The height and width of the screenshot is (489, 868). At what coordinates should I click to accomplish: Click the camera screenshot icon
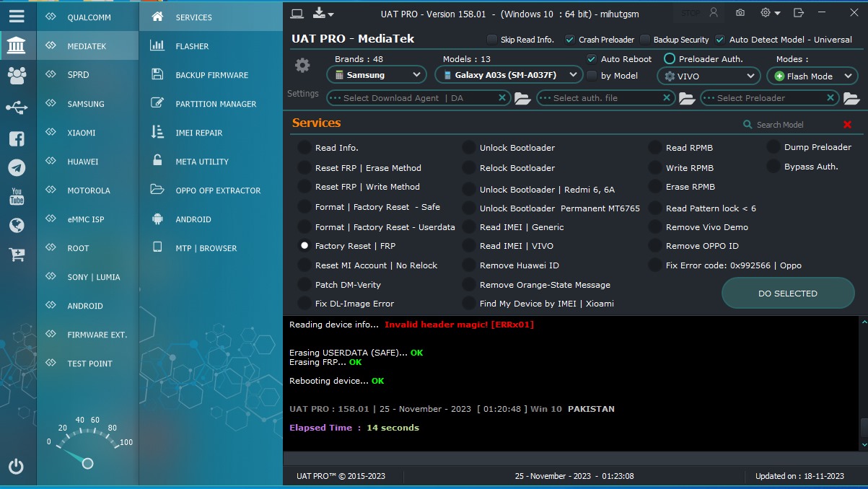[740, 13]
